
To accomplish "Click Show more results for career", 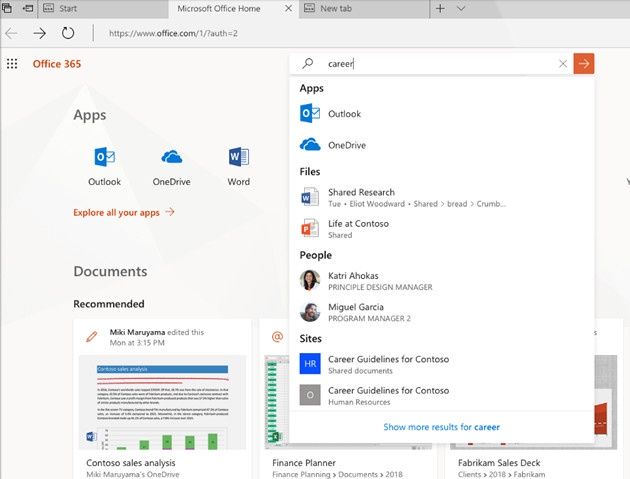I will pos(442,427).
